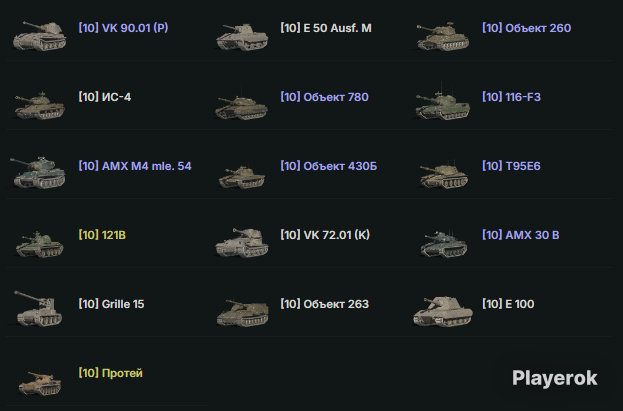Click the AMX M4 mle. 54 tank icon
623x411 pixels.
pos(38,172)
